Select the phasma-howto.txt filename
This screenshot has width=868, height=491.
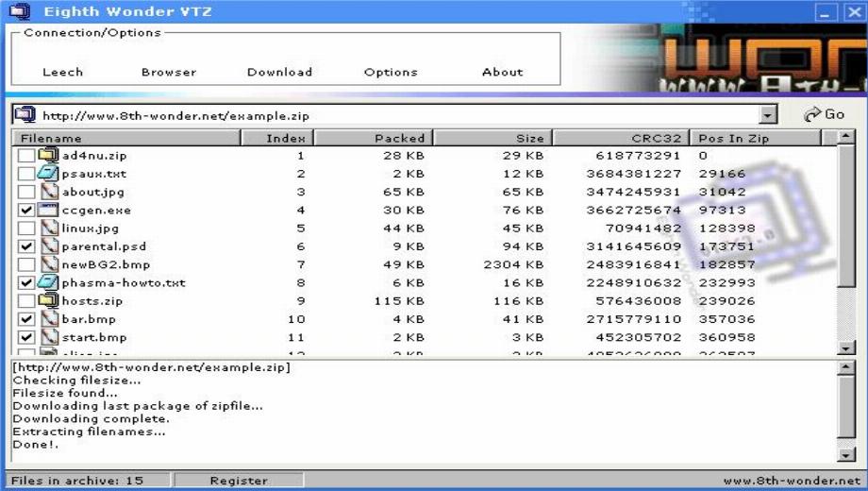(124, 283)
